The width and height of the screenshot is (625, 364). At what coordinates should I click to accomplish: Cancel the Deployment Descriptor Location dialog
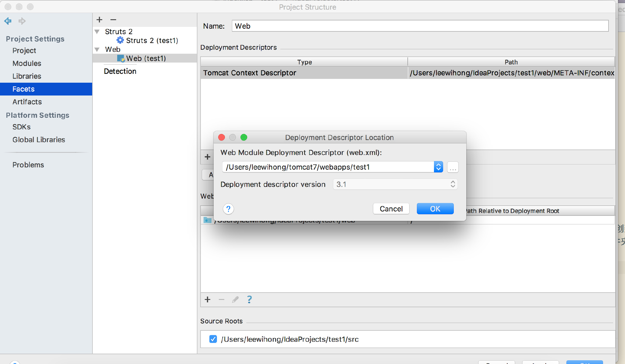(391, 209)
